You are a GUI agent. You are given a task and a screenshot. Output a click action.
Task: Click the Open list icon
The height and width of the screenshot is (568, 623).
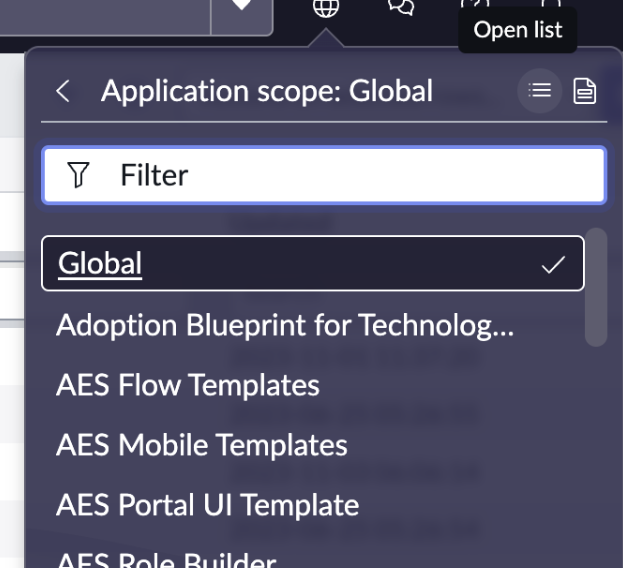coord(540,92)
